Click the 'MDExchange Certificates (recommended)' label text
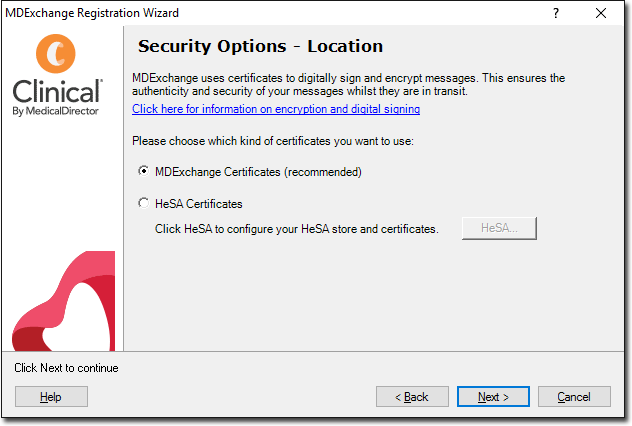632x426 pixels. 258,172
